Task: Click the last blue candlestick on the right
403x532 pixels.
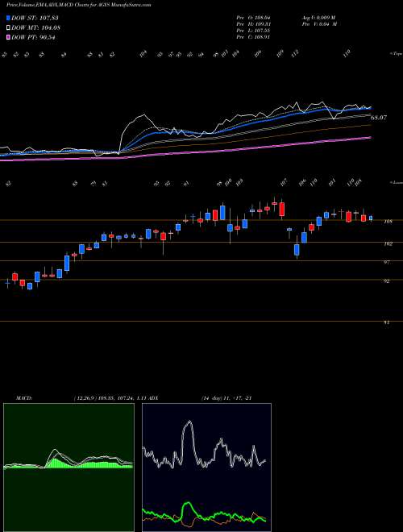Action: tap(371, 218)
